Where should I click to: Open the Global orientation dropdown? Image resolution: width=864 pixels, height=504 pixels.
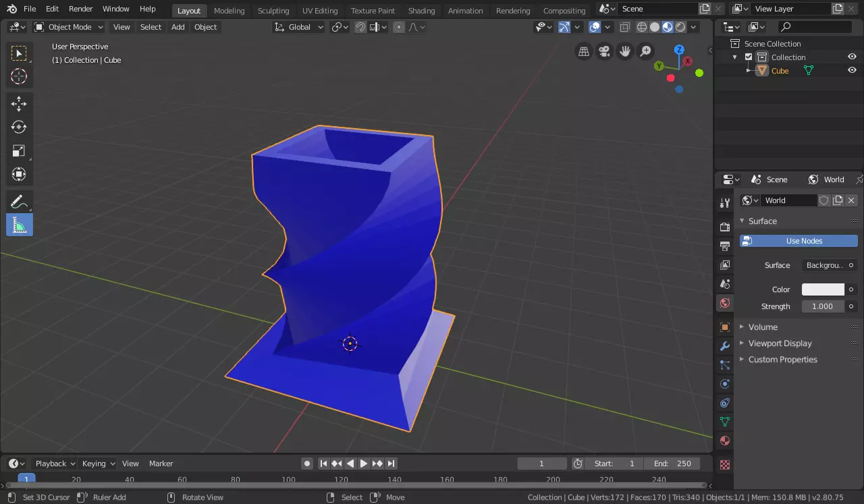point(299,27)
